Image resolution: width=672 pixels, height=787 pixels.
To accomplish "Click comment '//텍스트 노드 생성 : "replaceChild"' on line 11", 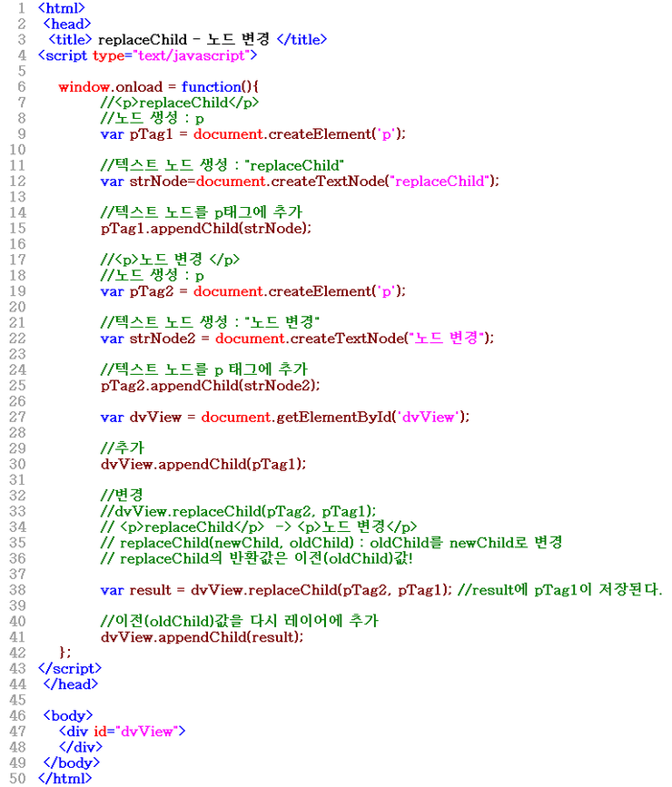I will (x=222, y=165).
